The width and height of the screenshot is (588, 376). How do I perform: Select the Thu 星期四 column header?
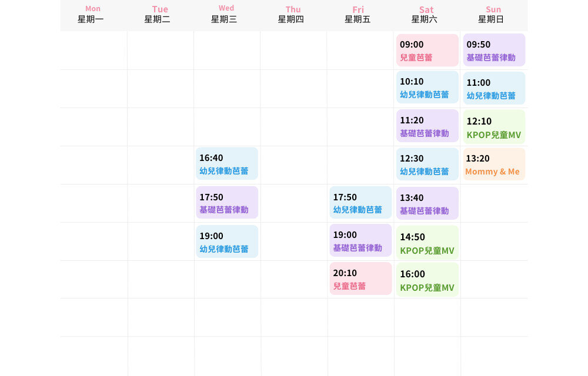click(x=293, y=15)
